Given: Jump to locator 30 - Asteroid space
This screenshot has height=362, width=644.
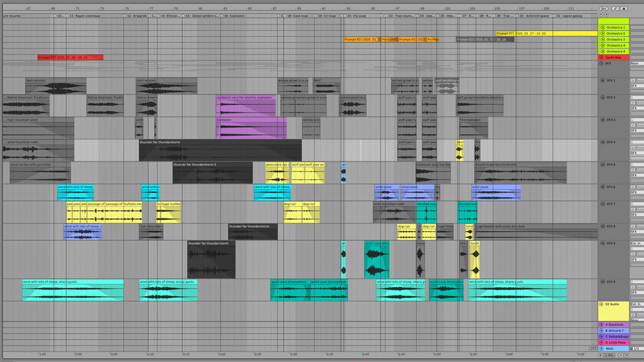Looking at the screenshot, I should (533, 16).
